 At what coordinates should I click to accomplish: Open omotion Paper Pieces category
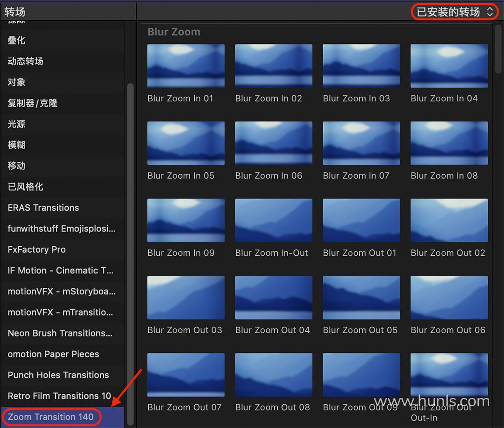coord(62,354)
